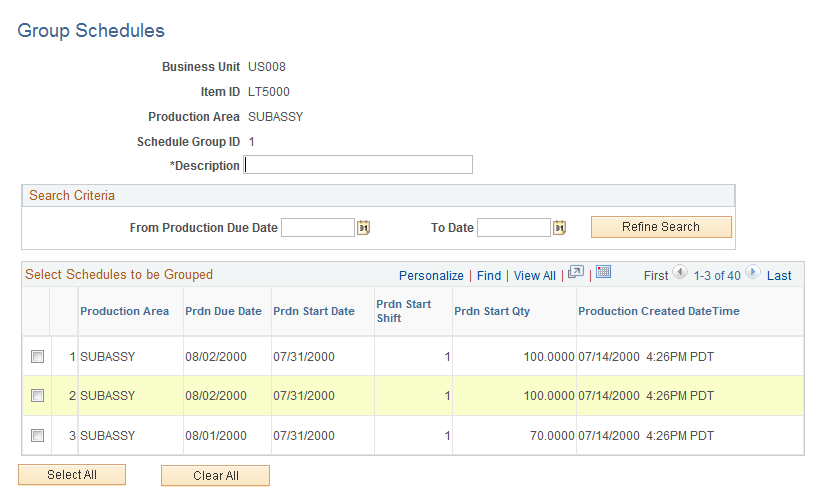
Task: Select SUBASSY cell in row 1
Action: pyautogui.click(x=107, y=357)
